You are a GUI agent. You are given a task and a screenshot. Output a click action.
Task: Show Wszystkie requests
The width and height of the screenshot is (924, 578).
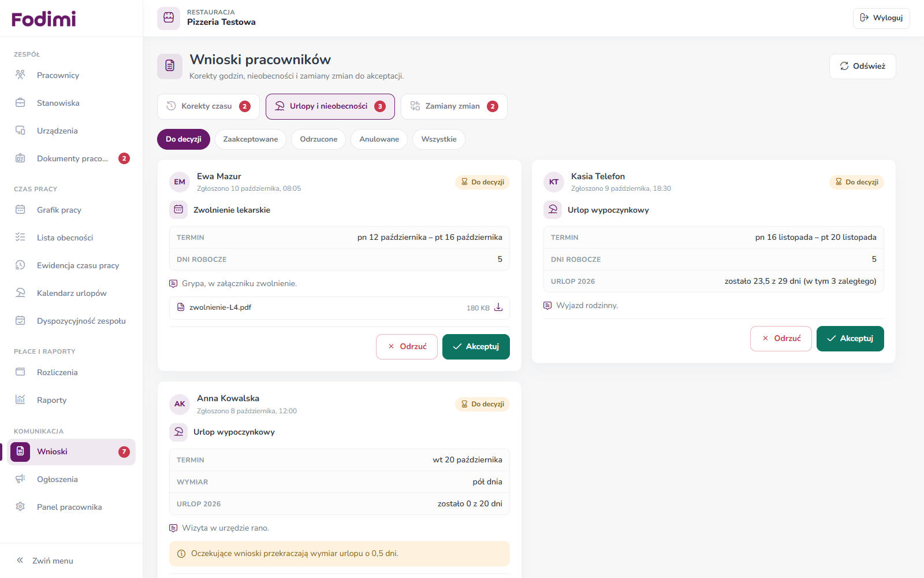click(439, 139)
